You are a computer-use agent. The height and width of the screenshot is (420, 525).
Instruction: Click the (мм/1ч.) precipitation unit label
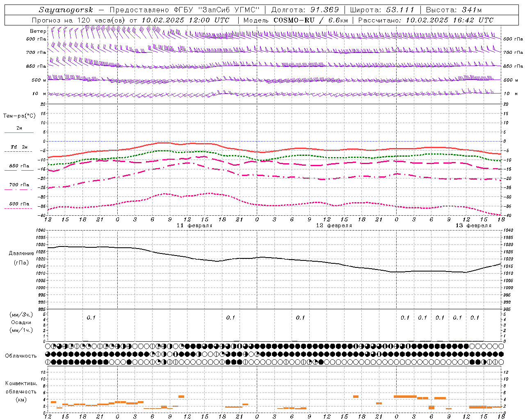point(21,330)
